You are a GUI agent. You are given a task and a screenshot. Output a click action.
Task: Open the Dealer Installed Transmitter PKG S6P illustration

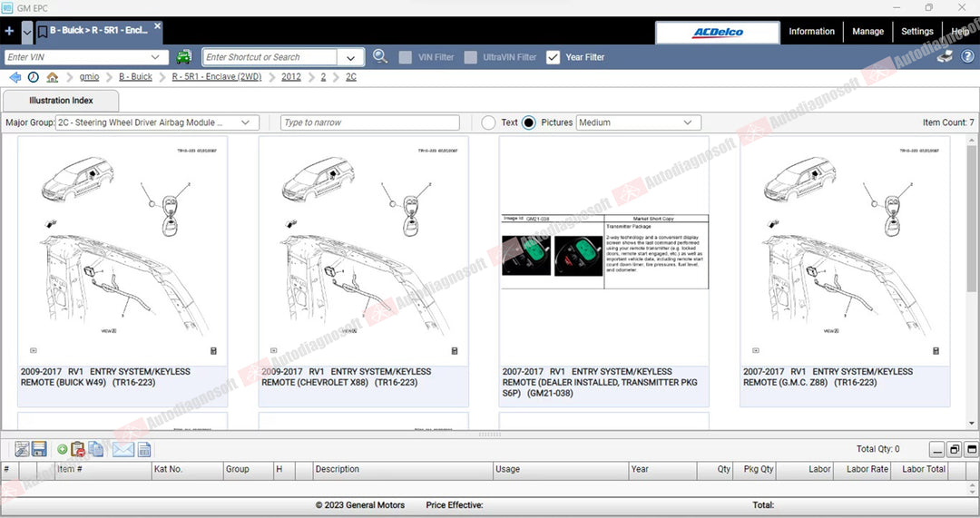coord(604,272)
